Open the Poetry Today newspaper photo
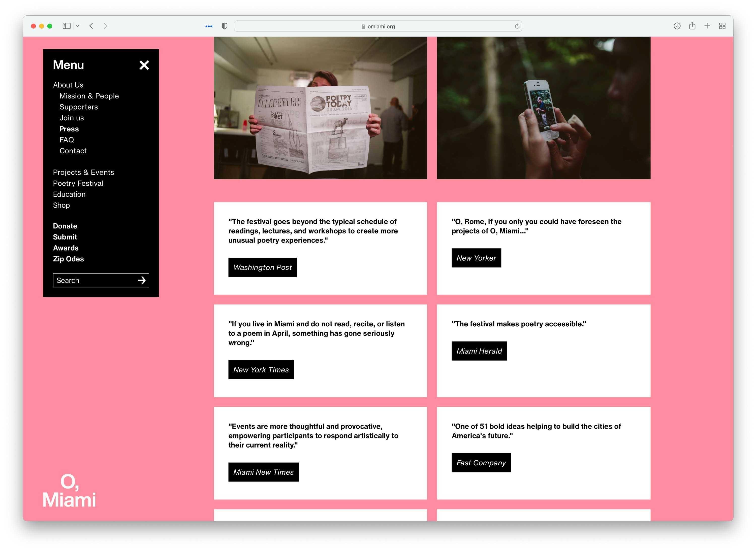The width and height of the screenshot is (756, 551). pyautogui.click(x=320, y=108)
